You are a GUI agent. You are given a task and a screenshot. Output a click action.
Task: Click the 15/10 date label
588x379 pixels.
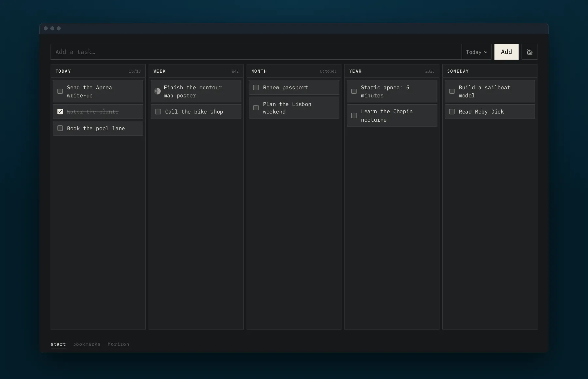[x=135, y=71]
